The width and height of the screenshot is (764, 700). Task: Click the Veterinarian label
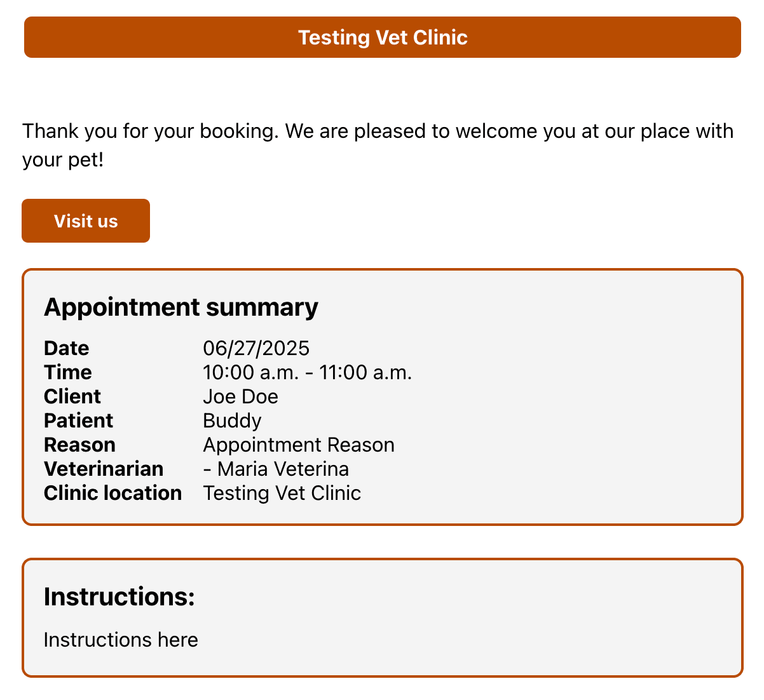pyautogui.click(x=104, y=469)
